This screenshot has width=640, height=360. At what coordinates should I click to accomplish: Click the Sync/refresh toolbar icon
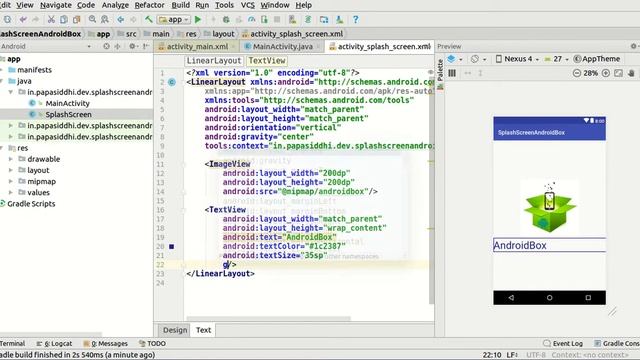click(x=7, y=19)
